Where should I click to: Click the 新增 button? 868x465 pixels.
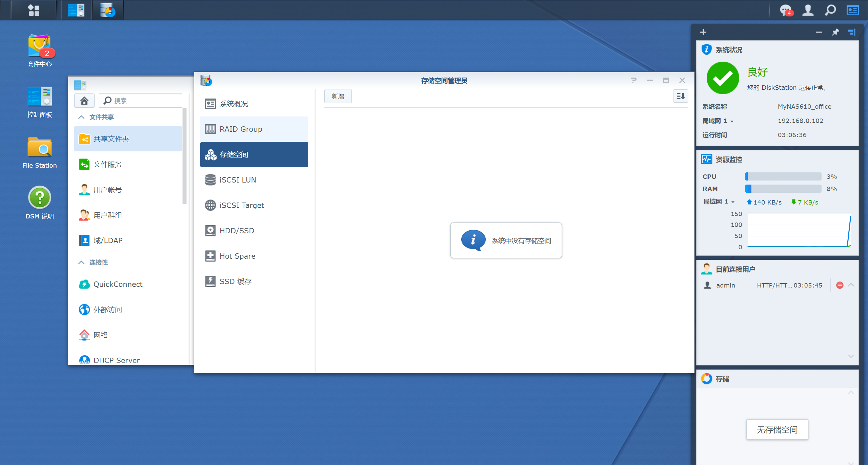coord(338,96)
